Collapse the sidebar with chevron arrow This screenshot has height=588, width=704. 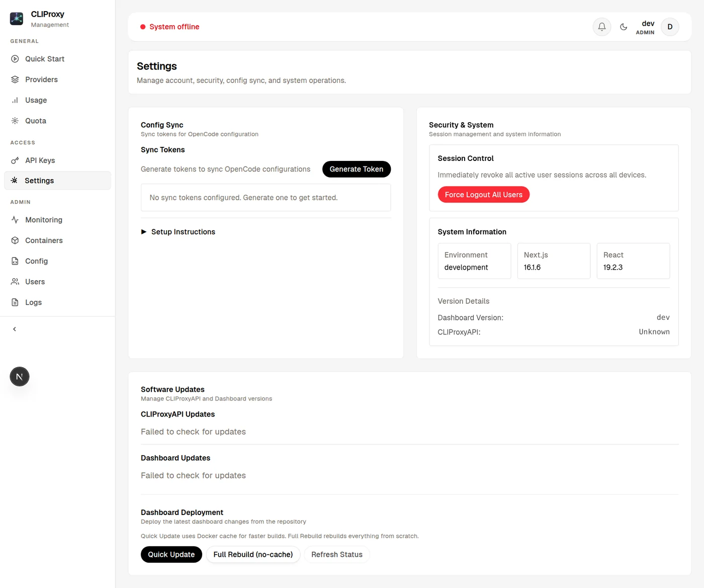[x=15, y=329]
